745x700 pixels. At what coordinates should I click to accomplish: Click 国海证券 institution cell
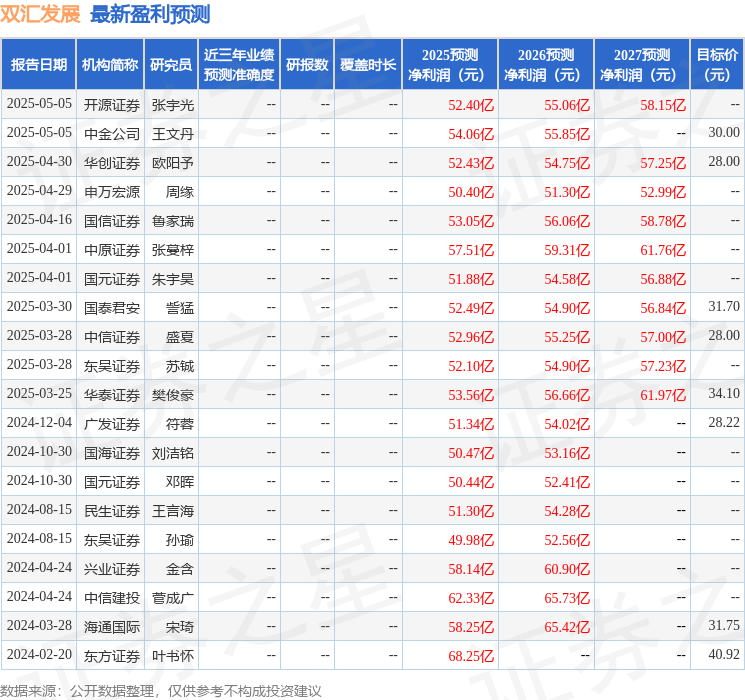pyautogui.click(x=112, y=453)
